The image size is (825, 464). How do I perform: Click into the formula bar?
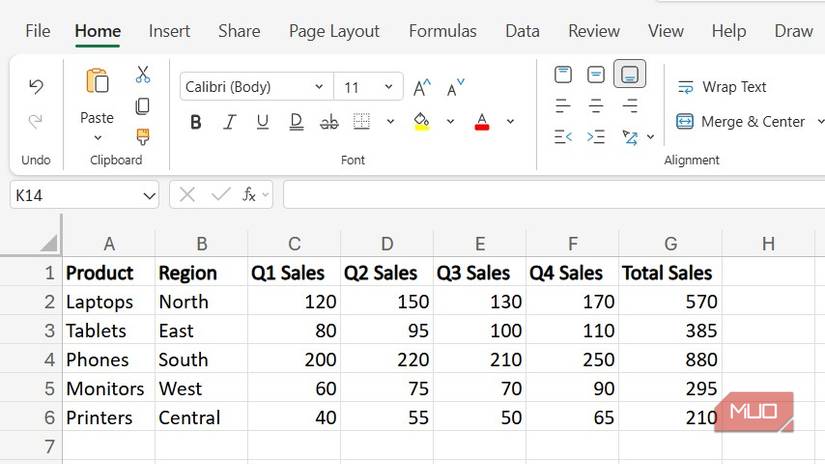click(x=554, y=195)
